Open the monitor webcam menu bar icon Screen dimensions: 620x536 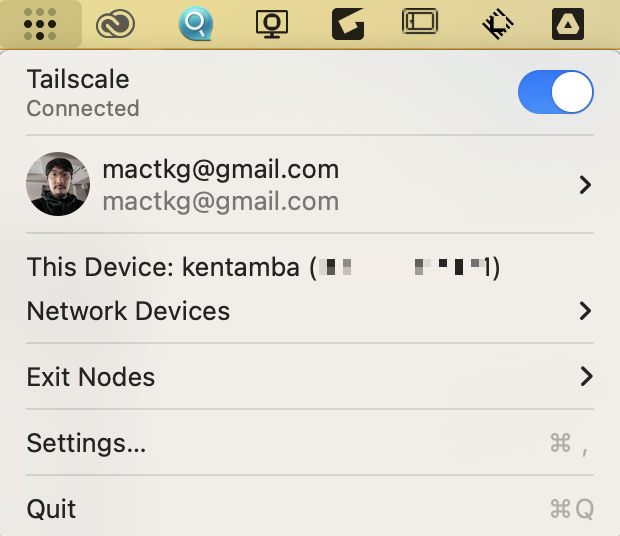tap(272, 24)
